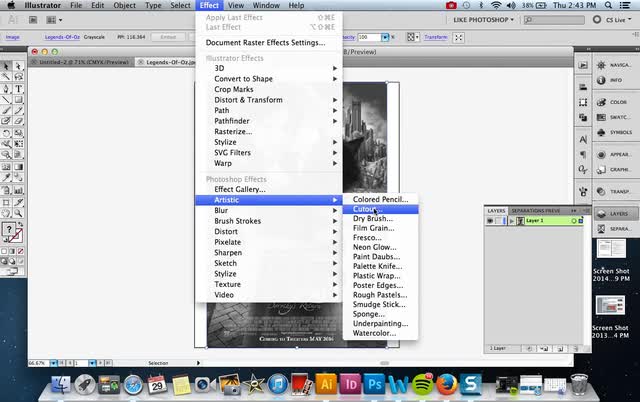The width and height of the screenshot is (640, 402).
Task: Open the LIKE PHOTOSHOP workspace dropdown
Action: click(483, 20)
